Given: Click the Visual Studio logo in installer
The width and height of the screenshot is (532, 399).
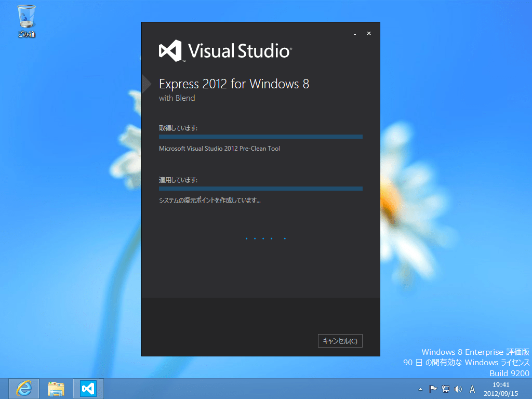Looking at the screenshot, I should point(225,51).
